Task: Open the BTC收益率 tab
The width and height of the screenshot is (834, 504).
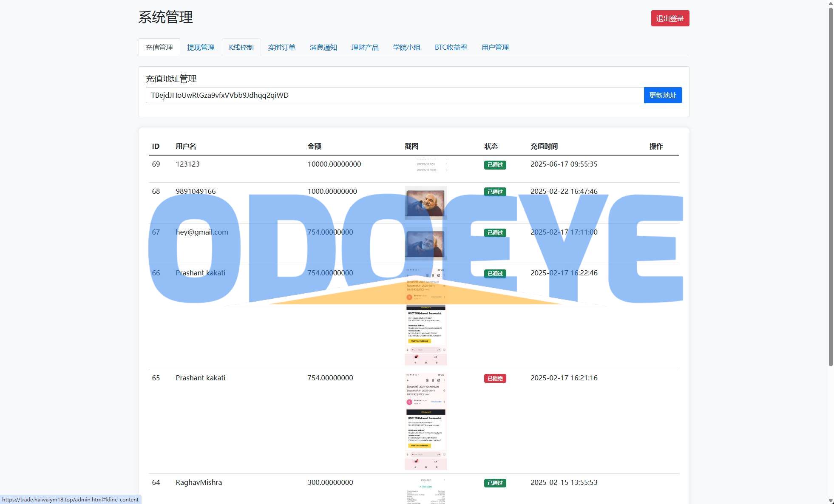Action: point(451,47)
